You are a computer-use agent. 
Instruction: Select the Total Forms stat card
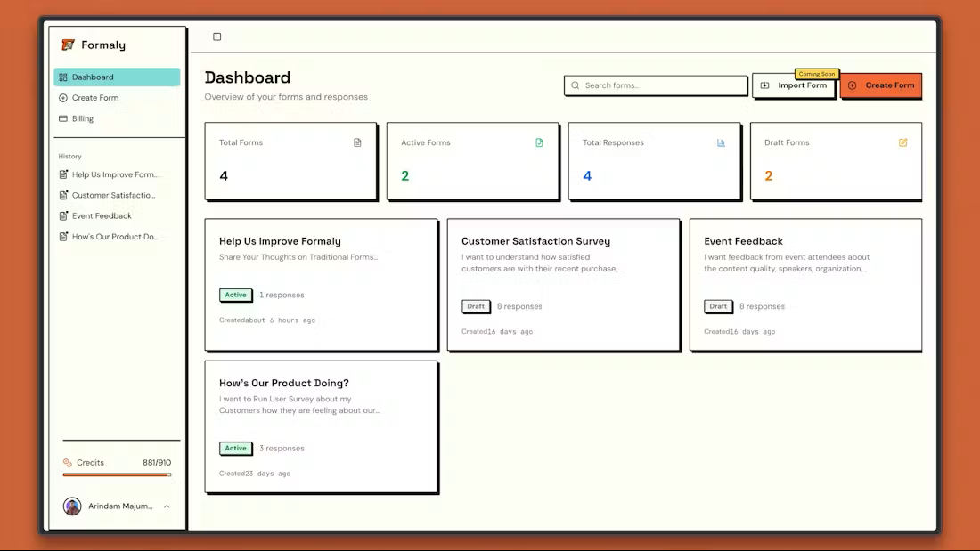[x=290, y=161]
